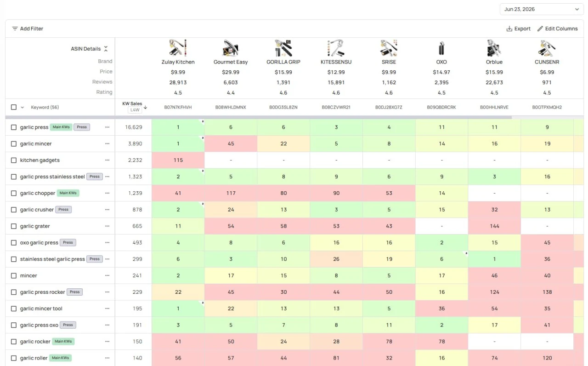Click the rank 115 cell for kitchen gadgets
This screenshot has height=366, width=588.
[x=178, y=160]
